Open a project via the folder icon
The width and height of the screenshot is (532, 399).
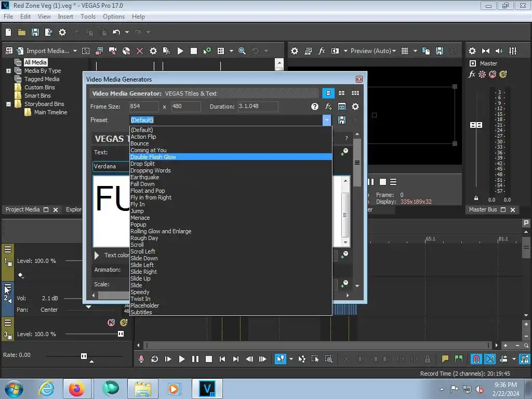click(22, 32)
